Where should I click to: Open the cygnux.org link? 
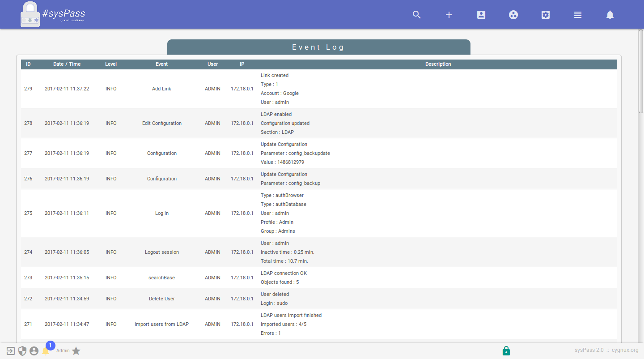pos(625,350)
